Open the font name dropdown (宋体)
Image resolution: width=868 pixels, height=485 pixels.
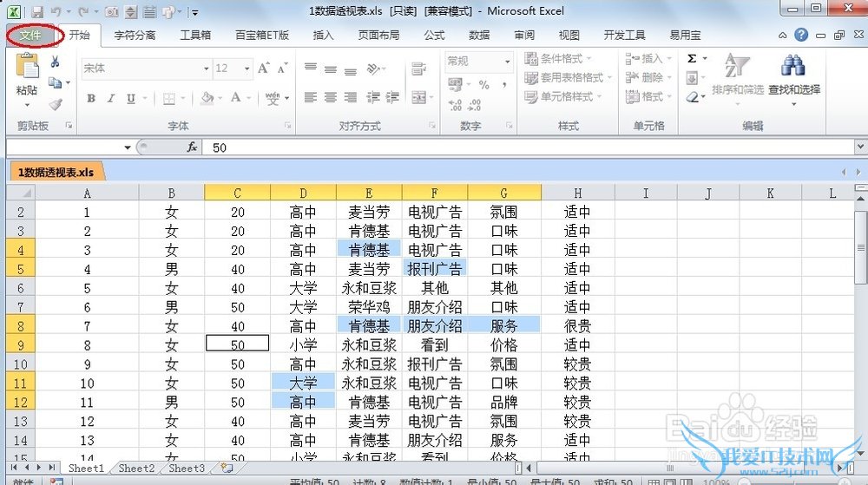click(206, 69)
